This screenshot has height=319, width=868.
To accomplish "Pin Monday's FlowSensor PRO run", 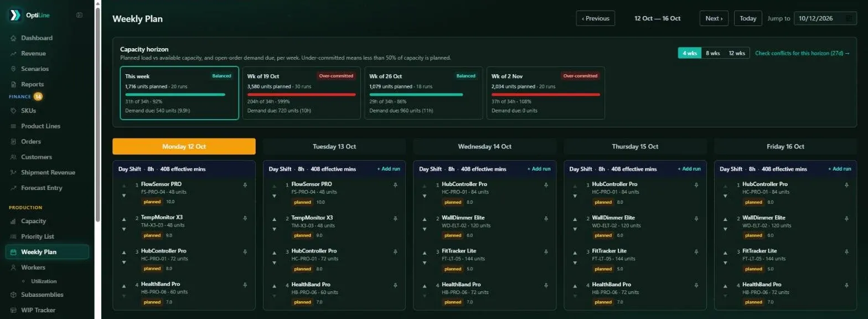I will (x=245, y=186).
